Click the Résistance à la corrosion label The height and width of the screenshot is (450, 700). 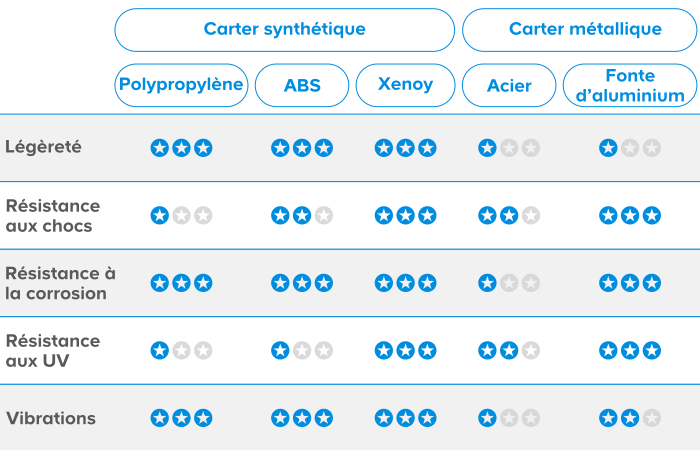tap(60, 283)
